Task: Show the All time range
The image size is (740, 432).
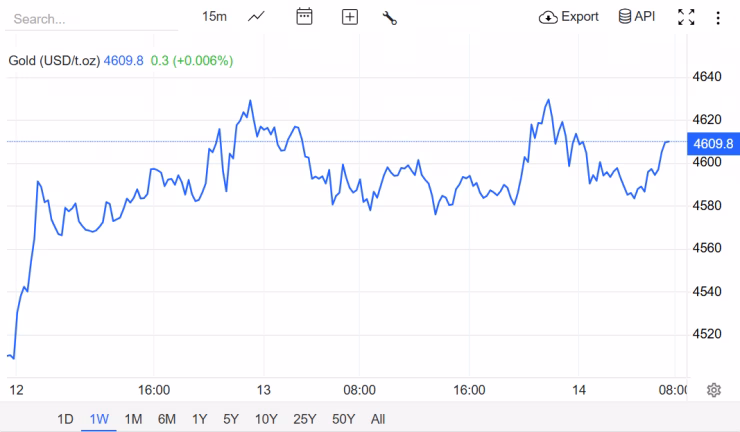Action: coord(377,419)
